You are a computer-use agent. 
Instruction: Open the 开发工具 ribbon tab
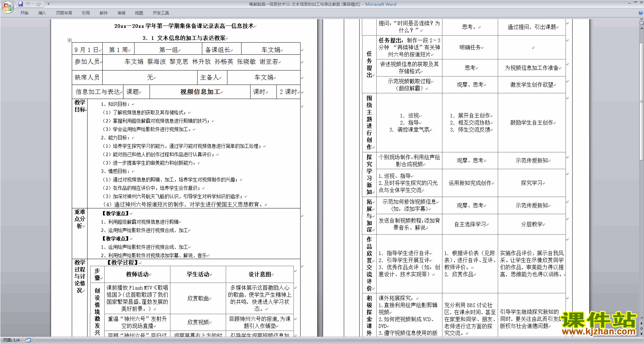161,13
